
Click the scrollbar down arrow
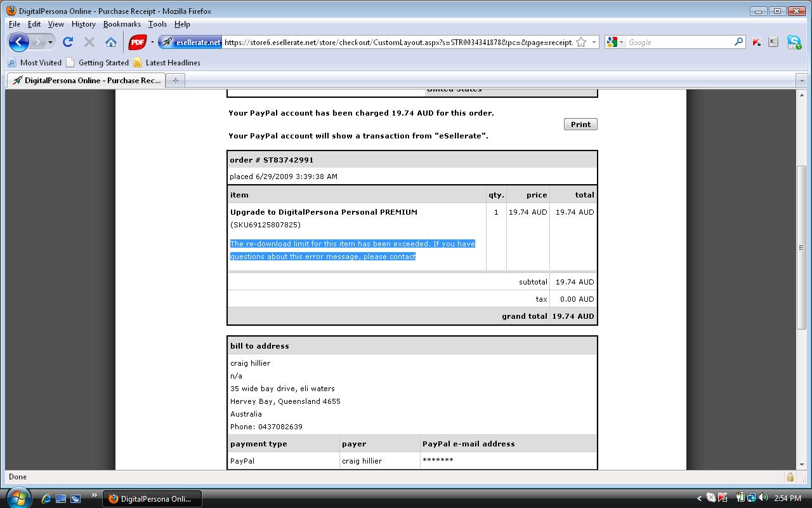[x=801, y=464]
